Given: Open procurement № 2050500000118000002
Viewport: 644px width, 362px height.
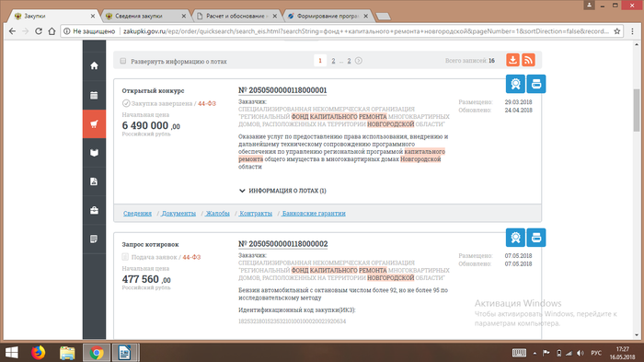Looking at the screenshot, I should click(x=283, y=244).
